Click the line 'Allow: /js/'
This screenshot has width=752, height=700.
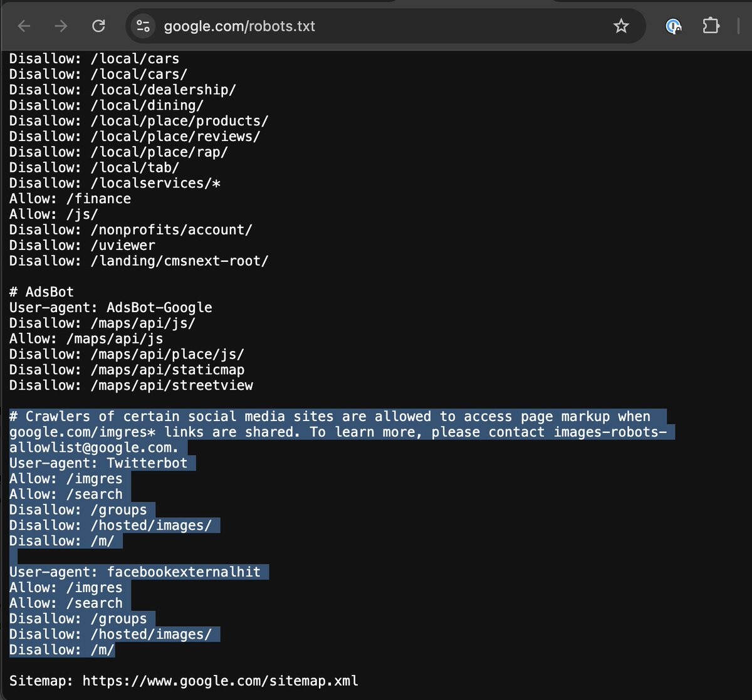(x=54, y=214)
